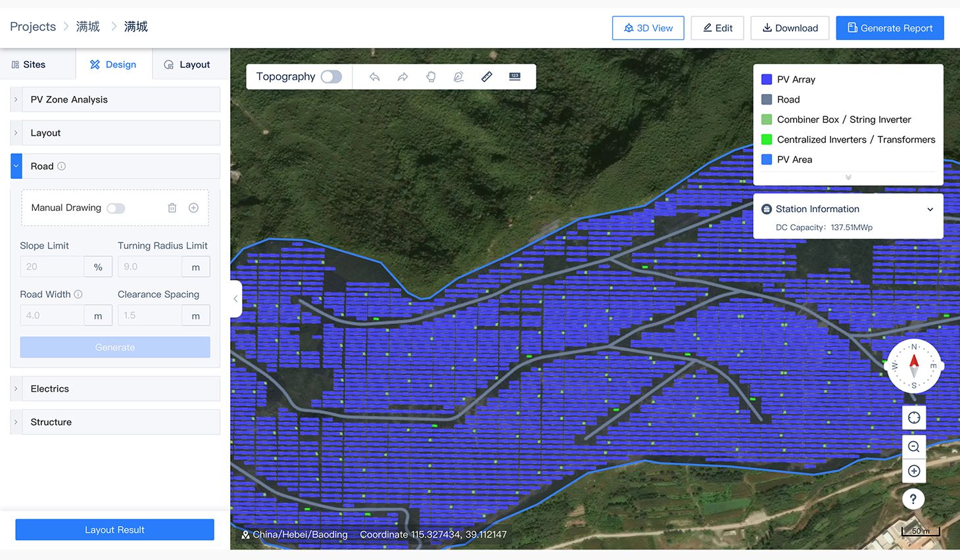960x560 pixels.
Task: Click the redo arrow in map toolbar
Action: pyautogui.click(x=402, y=77)
